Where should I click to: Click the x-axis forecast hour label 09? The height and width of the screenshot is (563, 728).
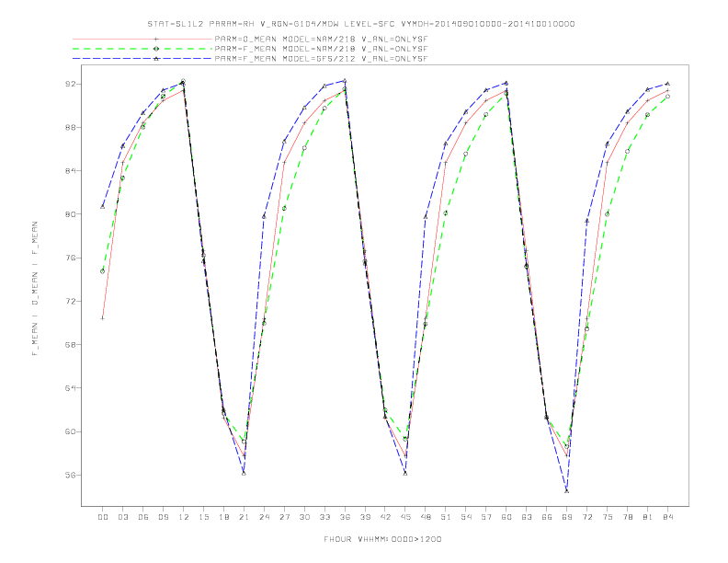coord(163,517)
